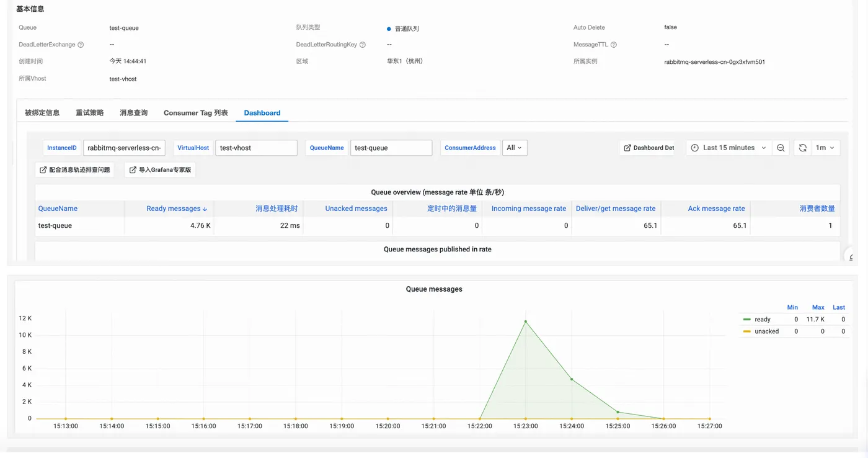Viewport: 868px width, 458px height.
Task: Click the 15:23:00 peak data point on chart
Action: (526, 321)
